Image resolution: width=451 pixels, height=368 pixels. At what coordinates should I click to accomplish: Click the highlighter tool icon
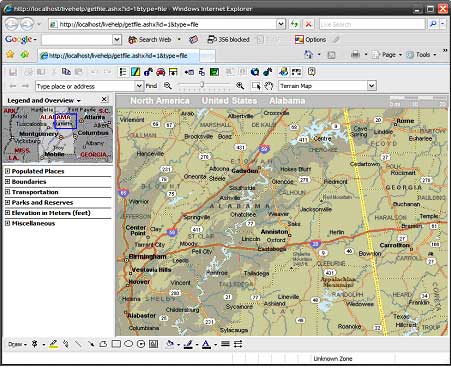(54, 344)
